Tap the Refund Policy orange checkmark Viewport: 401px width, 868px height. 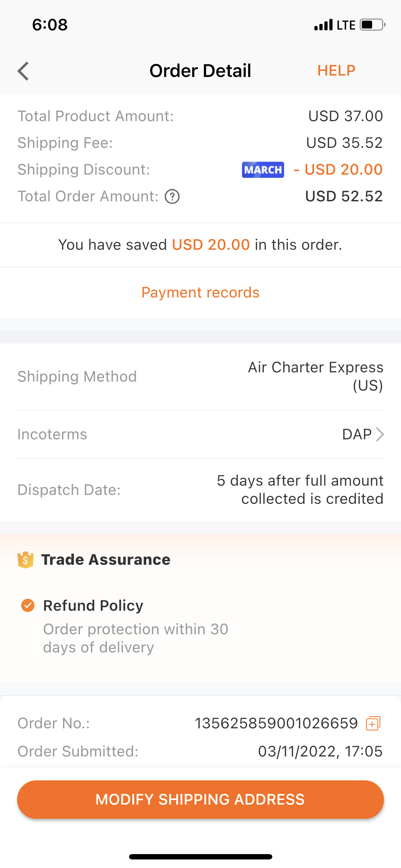click(x=28, y=605)
